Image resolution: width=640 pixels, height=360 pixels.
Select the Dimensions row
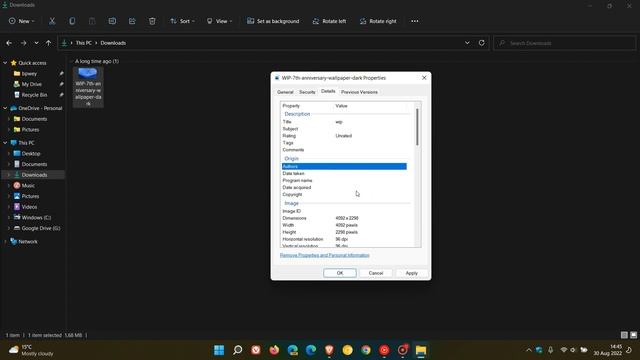(x=344, y=218)
